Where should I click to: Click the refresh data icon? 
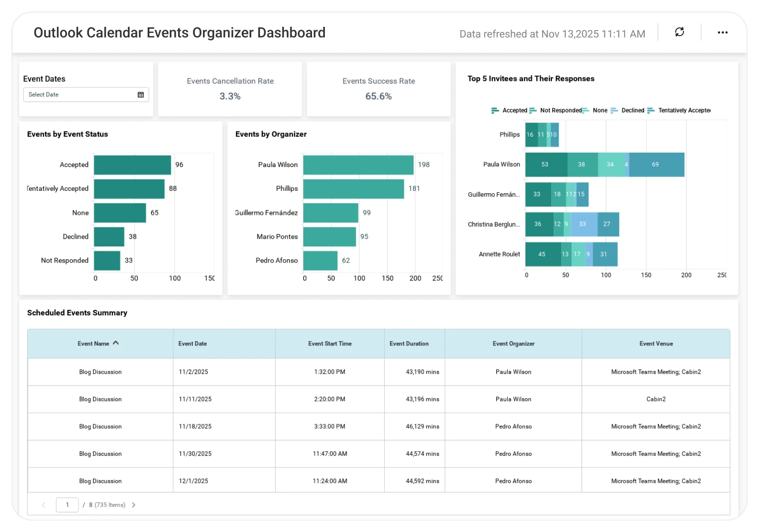679,32
